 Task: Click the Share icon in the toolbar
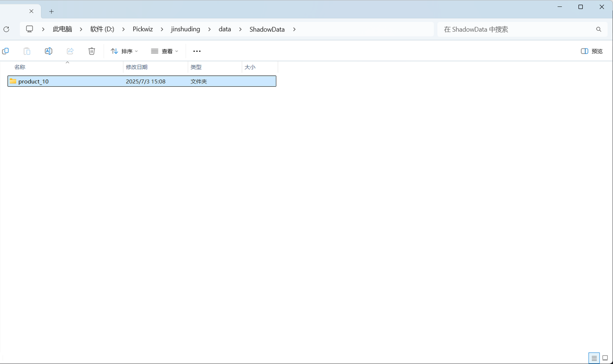tap(70, 51)
